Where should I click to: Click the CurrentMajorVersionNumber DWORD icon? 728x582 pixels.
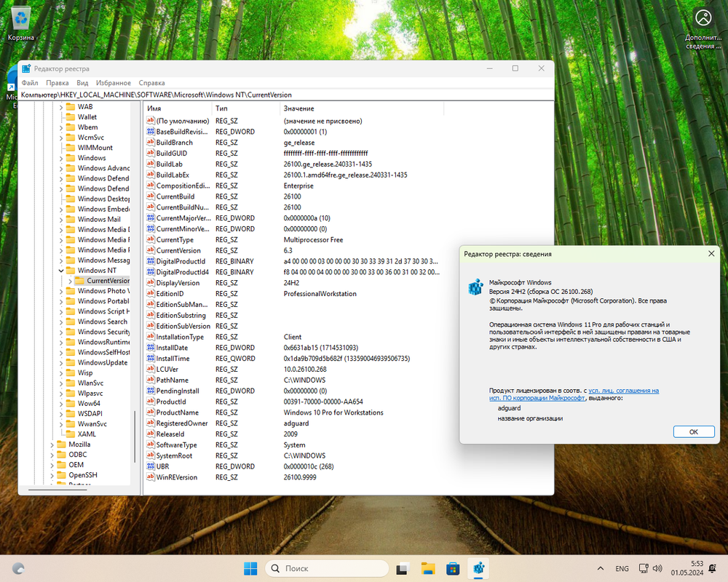pyautogui.click(x=151, y=218)
